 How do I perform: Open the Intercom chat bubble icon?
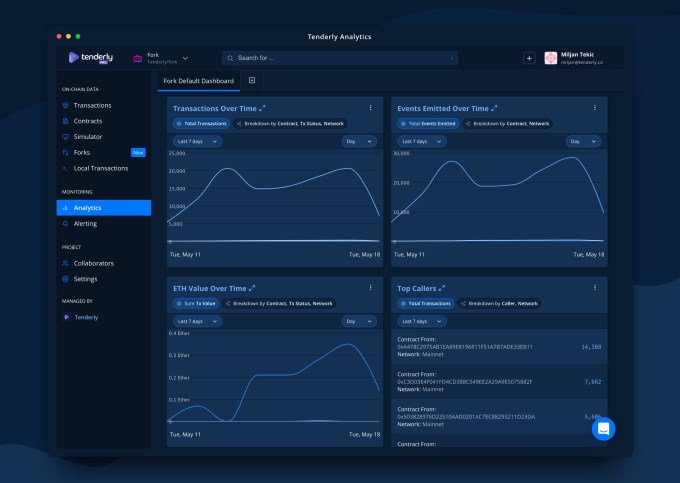pos(603,428)
